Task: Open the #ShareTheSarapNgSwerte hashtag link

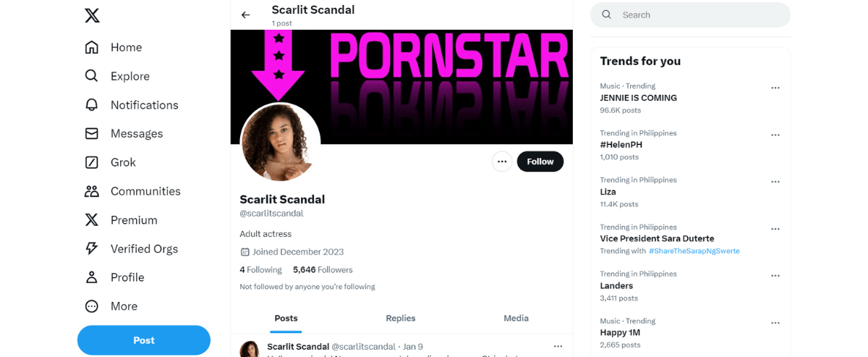Action: click(694, 251)
